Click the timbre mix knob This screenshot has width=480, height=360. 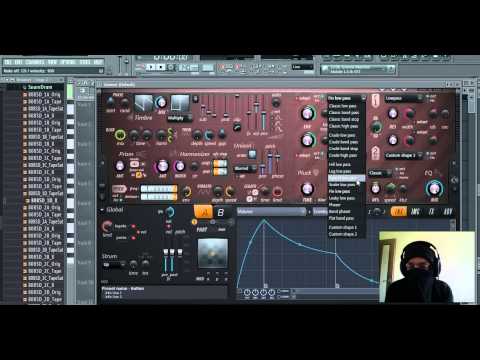161,102
